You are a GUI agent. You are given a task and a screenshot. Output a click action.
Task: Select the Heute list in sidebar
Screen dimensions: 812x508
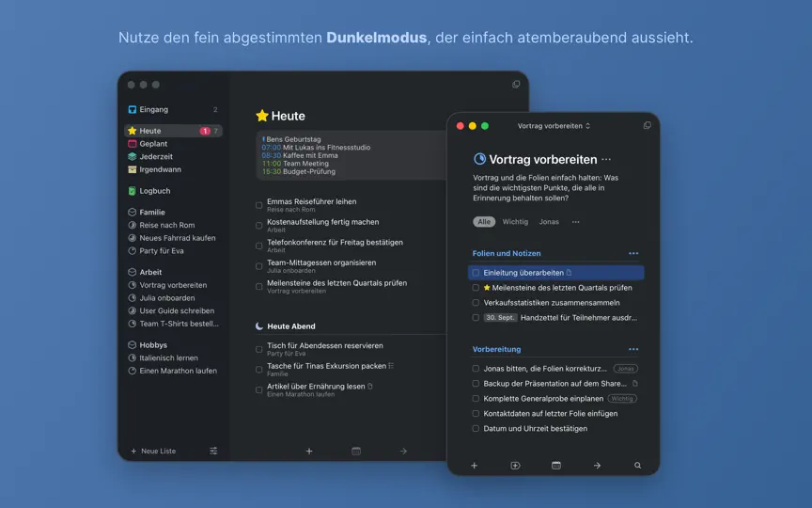coord(173,131)
